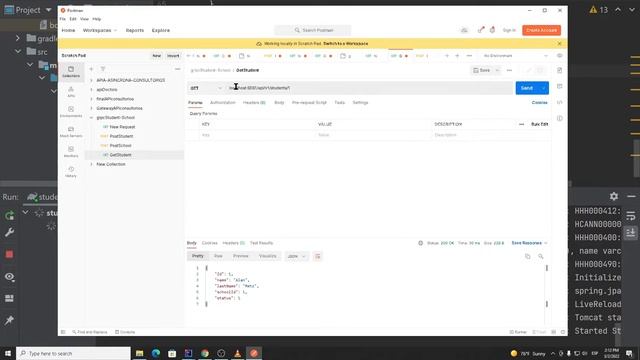Click the New button in Scratch Pad
Viewport: 640px width, 360px height.
click(x=156, y=56)
